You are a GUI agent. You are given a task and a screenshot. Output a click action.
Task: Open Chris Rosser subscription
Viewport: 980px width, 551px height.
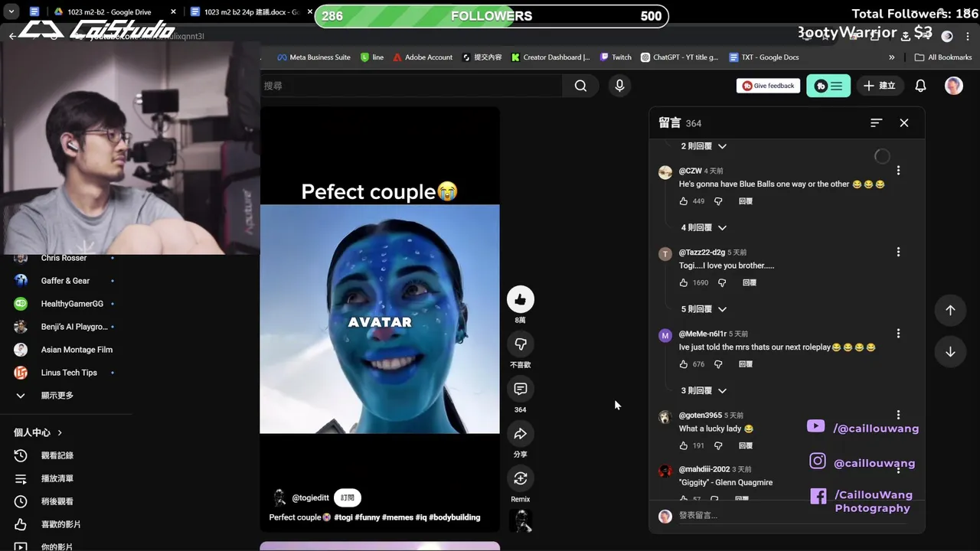[x=65, y=259]
